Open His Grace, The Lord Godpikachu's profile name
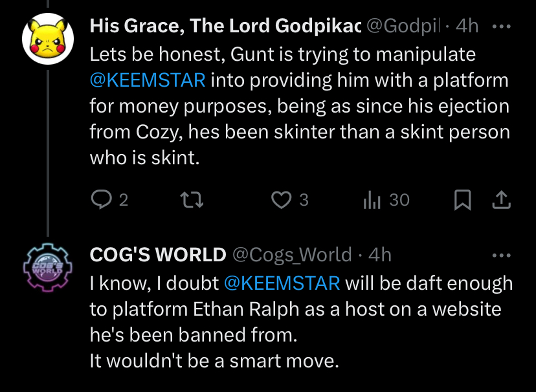Screen dimensions: 536x392 click(225, 26)
